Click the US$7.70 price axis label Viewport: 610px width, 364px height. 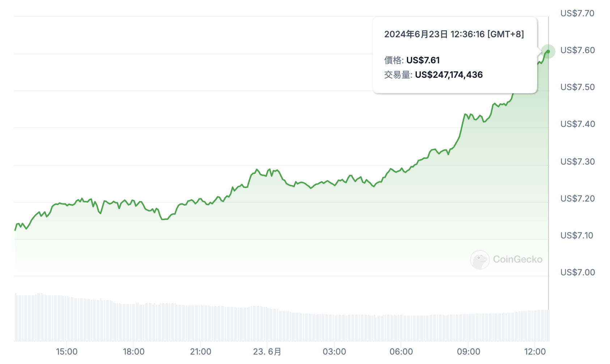577,13
